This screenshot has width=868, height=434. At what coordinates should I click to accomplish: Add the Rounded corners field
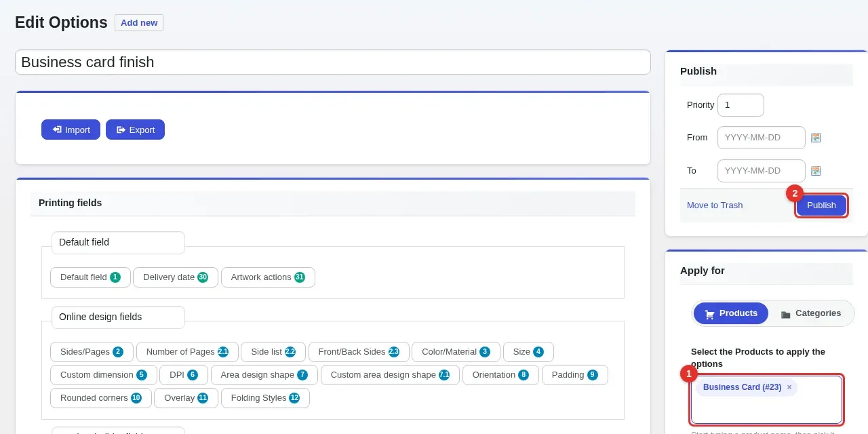click(x=101, y=398)
